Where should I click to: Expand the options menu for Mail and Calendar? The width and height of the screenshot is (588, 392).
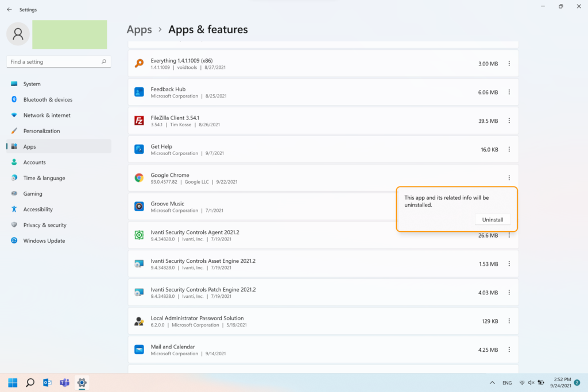pos(509,350)
